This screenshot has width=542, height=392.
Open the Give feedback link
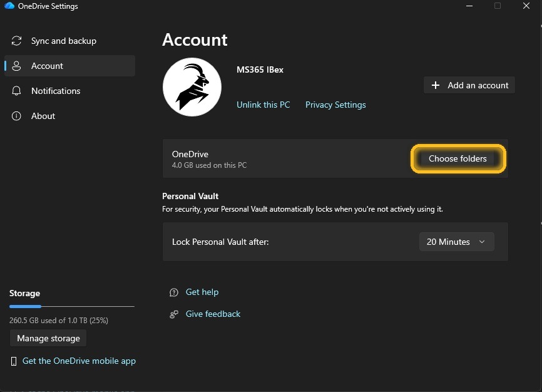(x=213, y=314)
